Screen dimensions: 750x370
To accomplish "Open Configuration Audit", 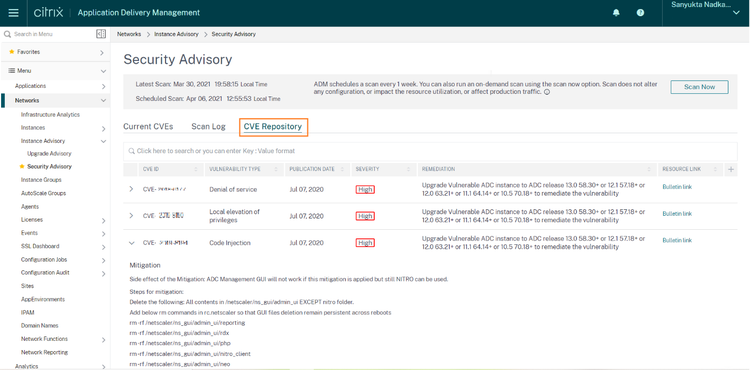I will point(45,272).
